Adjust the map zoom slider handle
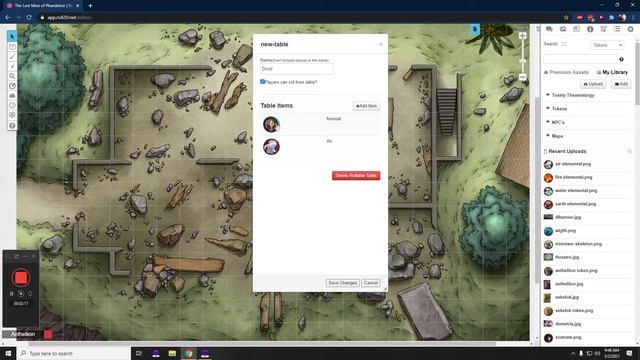 coord(522,61)
